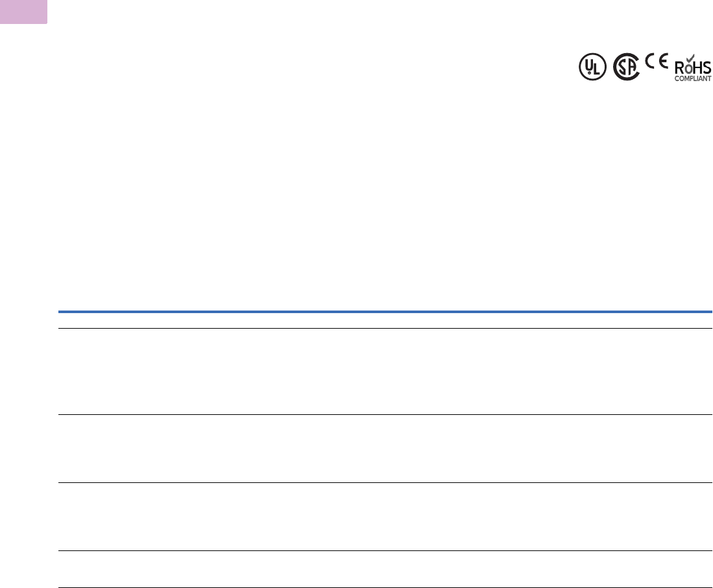Click the bottom border line of the table
This screenshot has height=588, width=713.
[x=385, y=587]
